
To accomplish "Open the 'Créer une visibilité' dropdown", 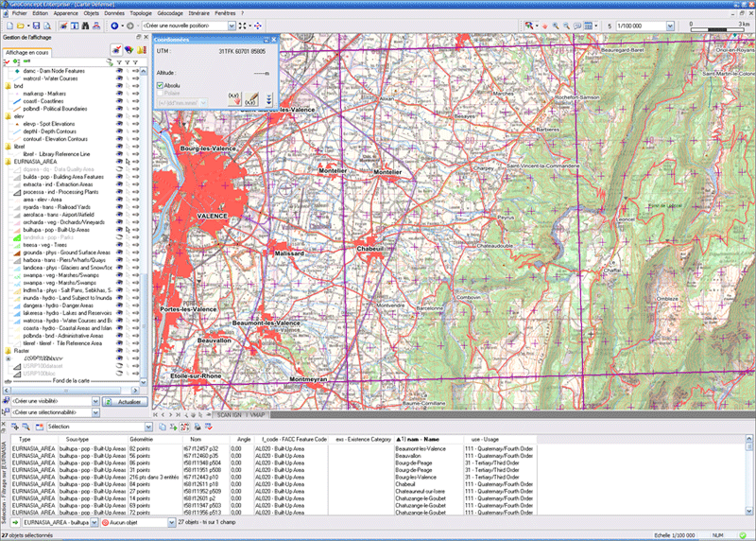I will (95, 402).
